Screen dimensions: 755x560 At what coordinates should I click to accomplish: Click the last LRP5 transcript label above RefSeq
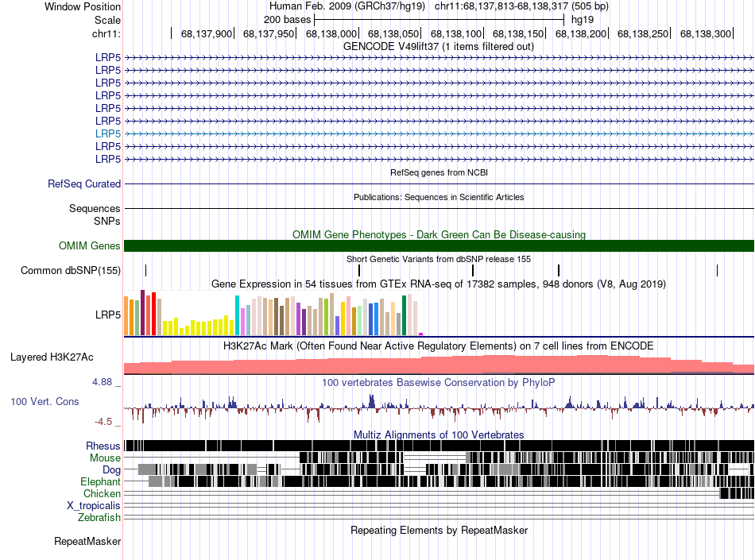108,159
